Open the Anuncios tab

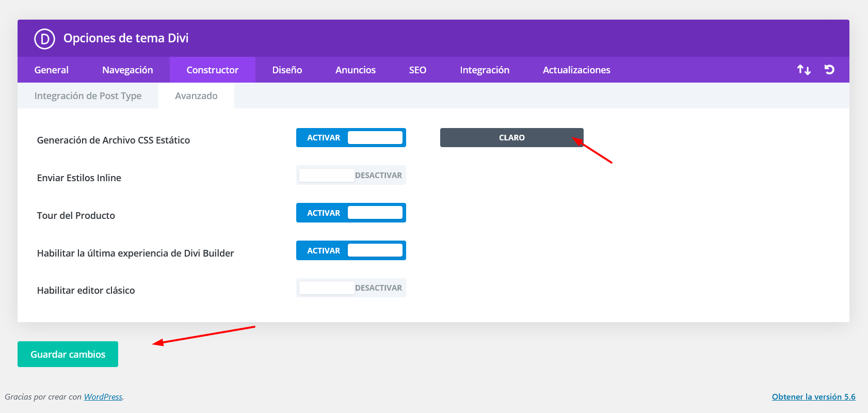pyautogui.click(x=356, y=70)
